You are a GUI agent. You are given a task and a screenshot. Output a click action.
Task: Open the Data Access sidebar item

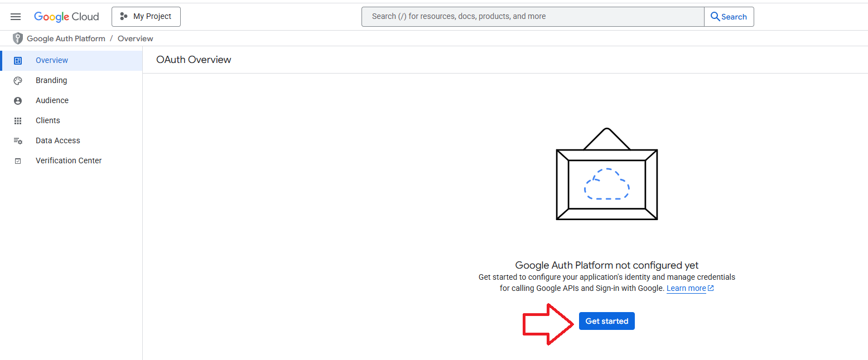[71, 140]
